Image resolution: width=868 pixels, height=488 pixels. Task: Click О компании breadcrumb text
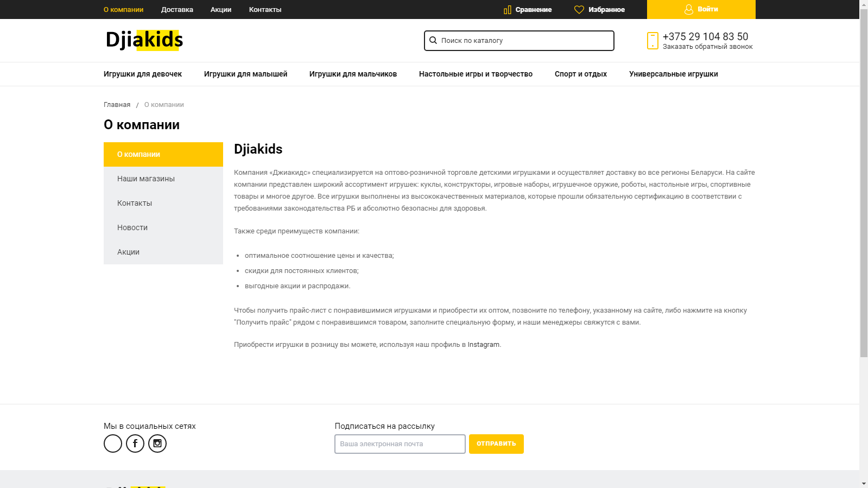click(x=164, y=105)
